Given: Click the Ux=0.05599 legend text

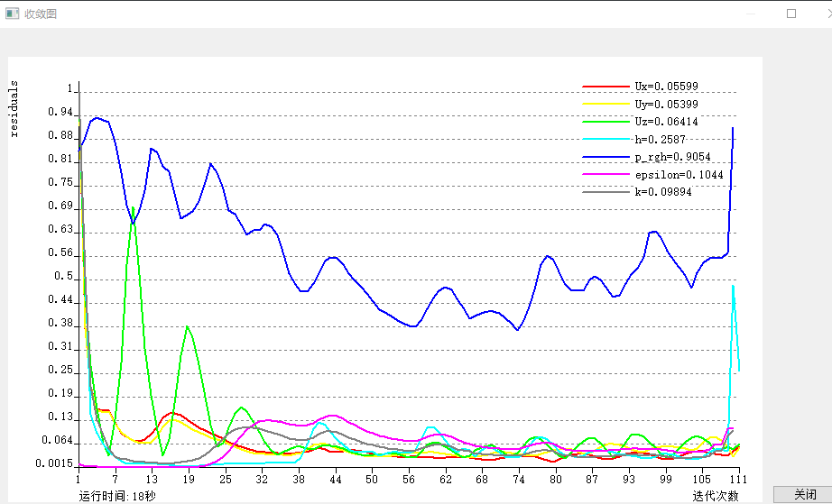Looking at the screenshot, I should click(x=666, y=87).
